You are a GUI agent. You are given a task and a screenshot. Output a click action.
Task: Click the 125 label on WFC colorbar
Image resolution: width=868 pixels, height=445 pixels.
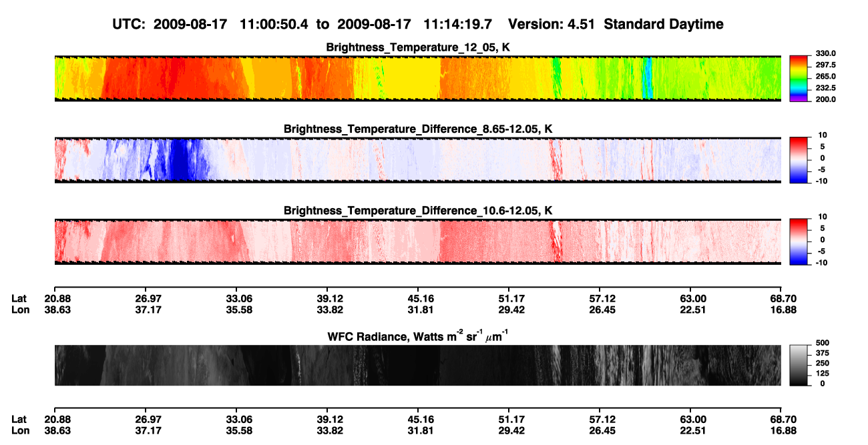click(x=823, y=373)
